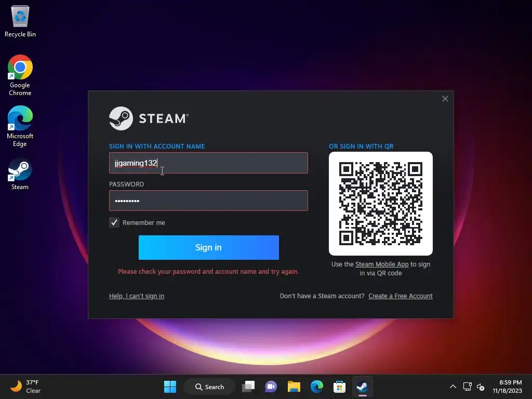532x399 pixels.
Task: Click the Remember me label text
Action: (144, 222)
